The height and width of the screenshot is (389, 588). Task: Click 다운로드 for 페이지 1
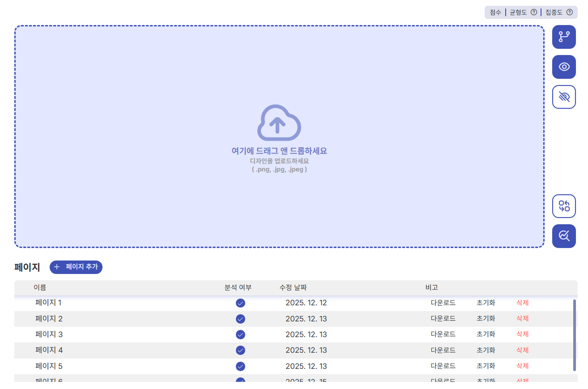point(443,303)
